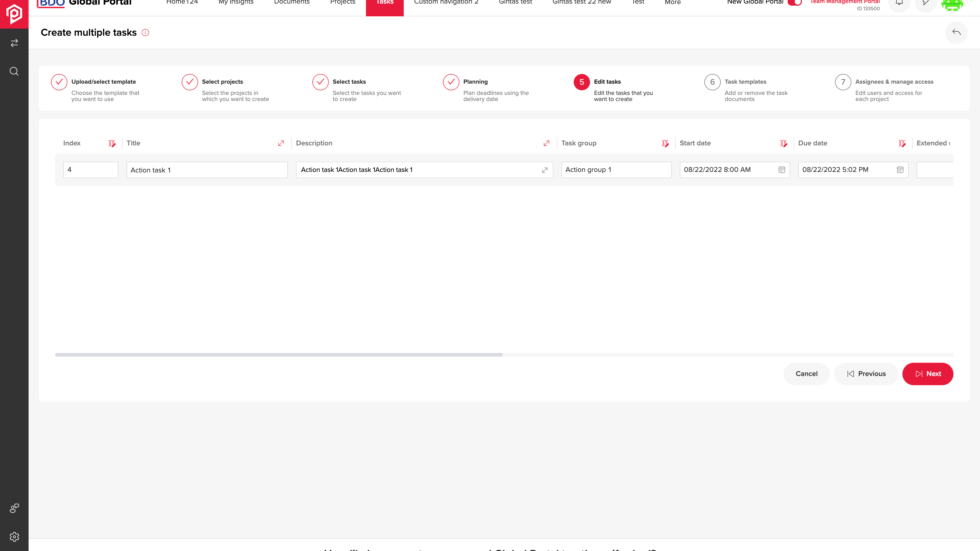
Task: Click the Title field containing Action task 1
Action: point(207,170)
